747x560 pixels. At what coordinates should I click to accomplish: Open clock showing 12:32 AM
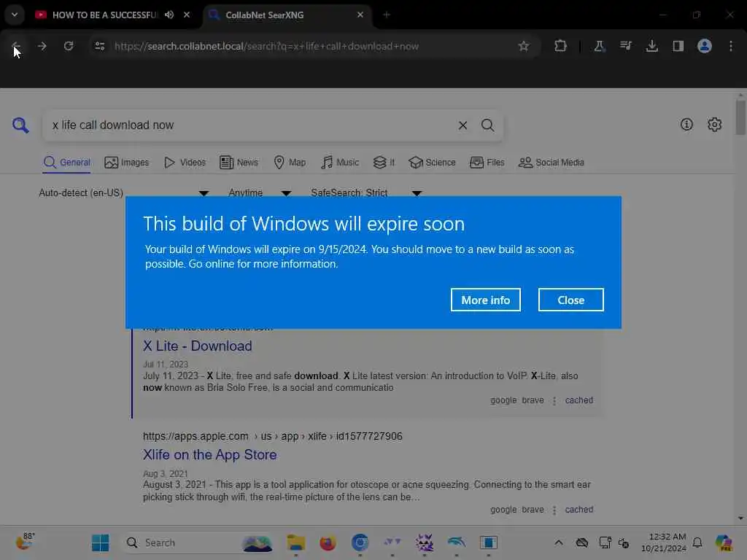point(664,542)
